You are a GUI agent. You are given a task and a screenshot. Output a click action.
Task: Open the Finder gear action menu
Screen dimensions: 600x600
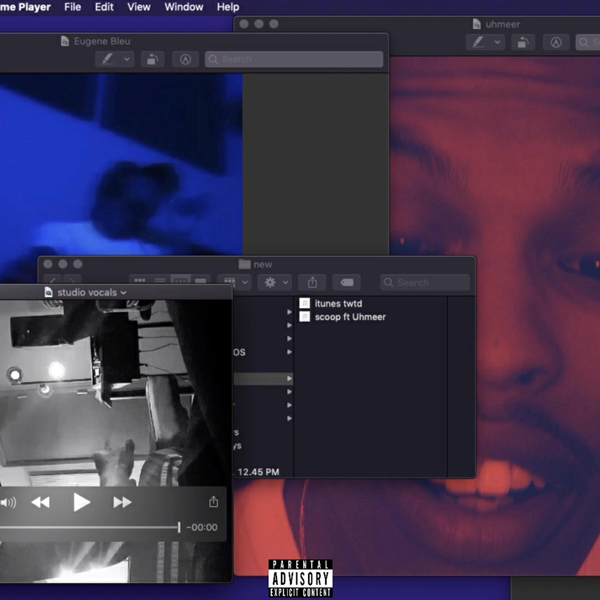tap(275, 282)
